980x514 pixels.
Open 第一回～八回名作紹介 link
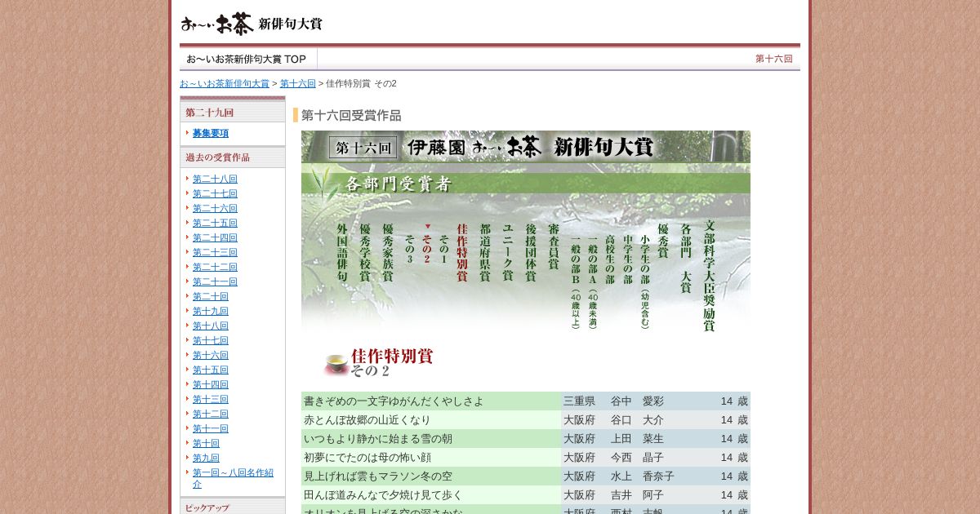(233, 478)
